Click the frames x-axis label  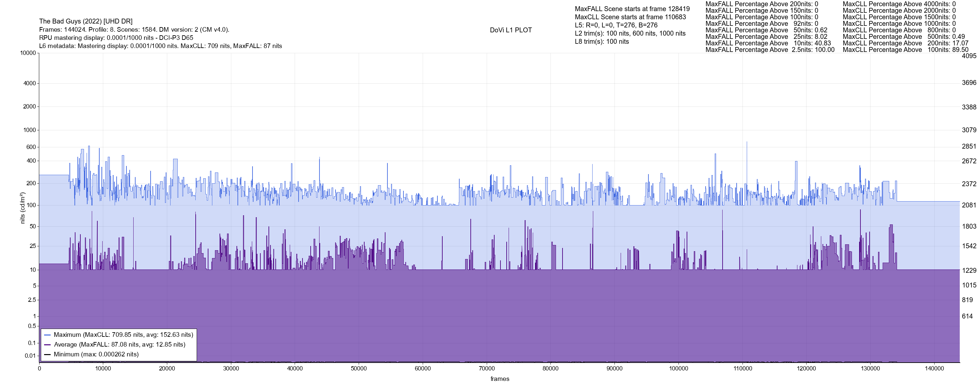tap(499, 379)
